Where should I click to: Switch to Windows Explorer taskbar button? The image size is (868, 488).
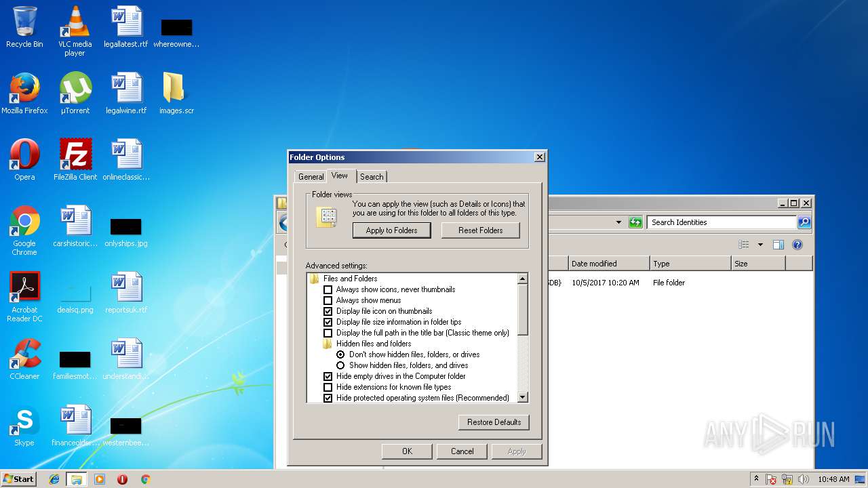[77, 479]
